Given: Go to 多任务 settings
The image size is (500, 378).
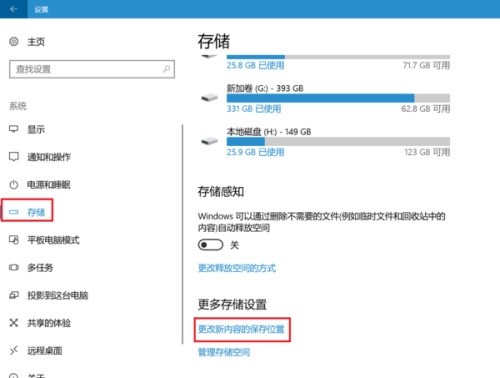Looking at the screenshot, I should point(40,267).
